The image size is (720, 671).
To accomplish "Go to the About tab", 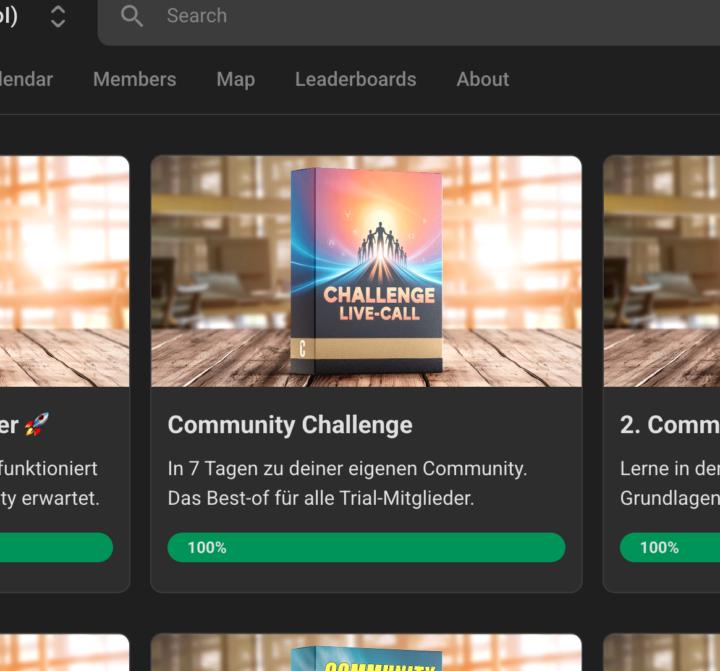I will click(483, 79).
